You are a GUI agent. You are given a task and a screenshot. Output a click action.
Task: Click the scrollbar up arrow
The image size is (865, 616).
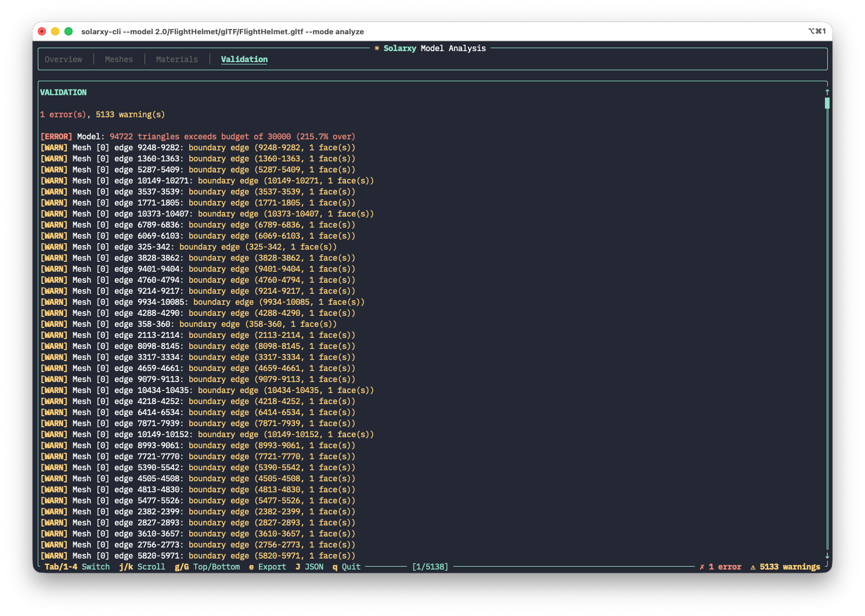click(x=827, y=92)
